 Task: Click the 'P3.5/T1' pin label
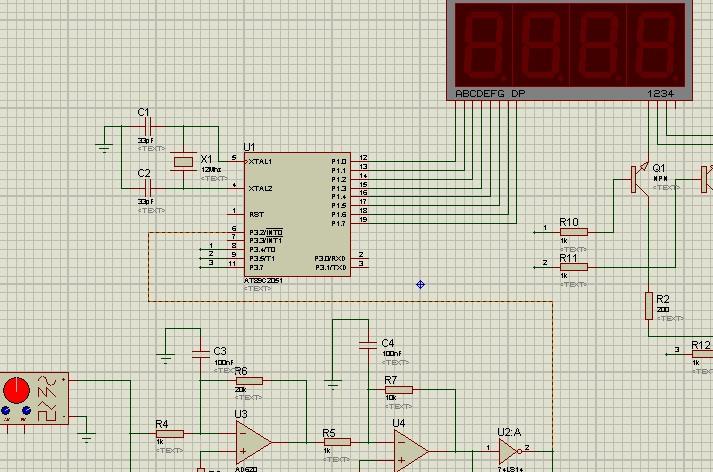click(x=262, y=258)
